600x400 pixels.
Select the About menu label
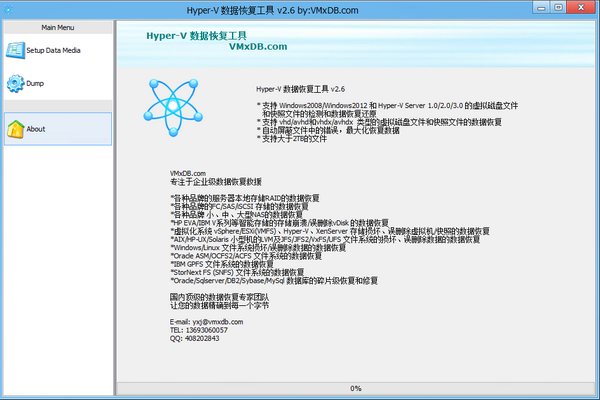36,129
